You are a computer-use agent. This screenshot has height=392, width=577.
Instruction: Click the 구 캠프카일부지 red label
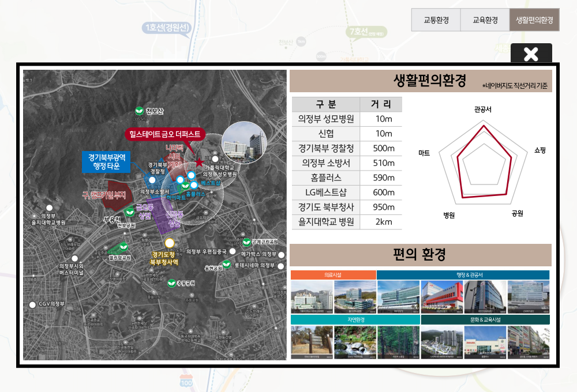click(104, 195)
